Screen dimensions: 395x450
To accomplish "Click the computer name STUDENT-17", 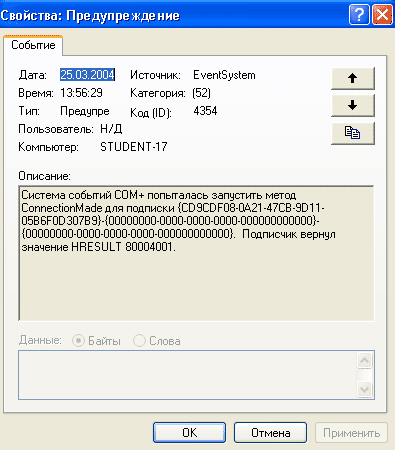I will tap(134, 147).
